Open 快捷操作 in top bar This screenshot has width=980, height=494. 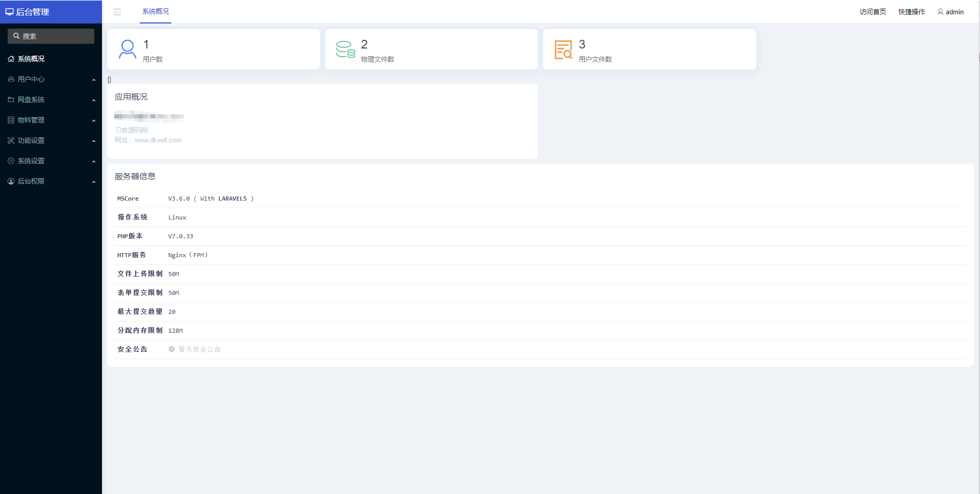click(x=911, y=12)
